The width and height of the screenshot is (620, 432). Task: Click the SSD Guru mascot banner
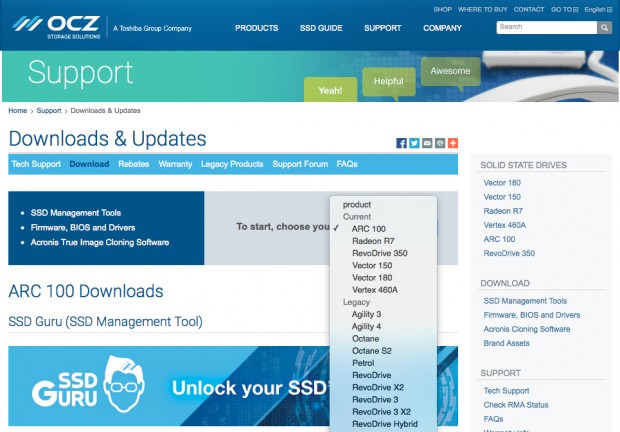point(168,386)
